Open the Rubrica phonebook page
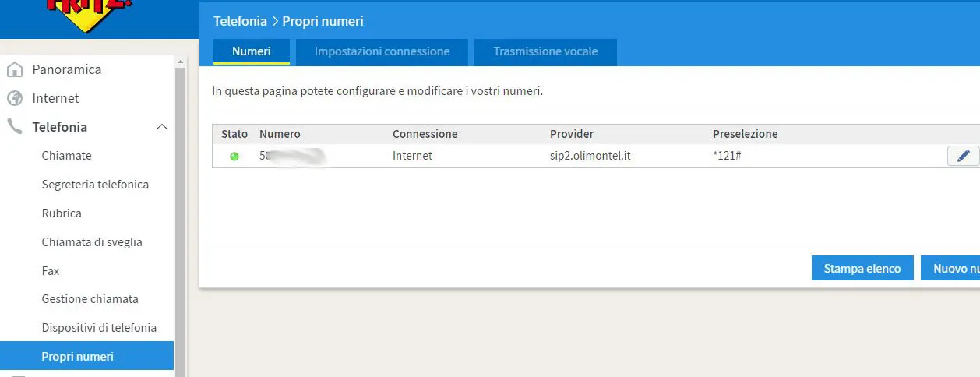 pos(62,213)
